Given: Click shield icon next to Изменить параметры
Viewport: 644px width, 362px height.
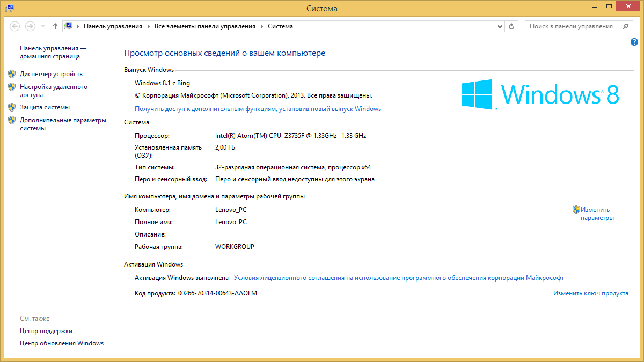Looking at the screenshot, I should click(576, 210).
